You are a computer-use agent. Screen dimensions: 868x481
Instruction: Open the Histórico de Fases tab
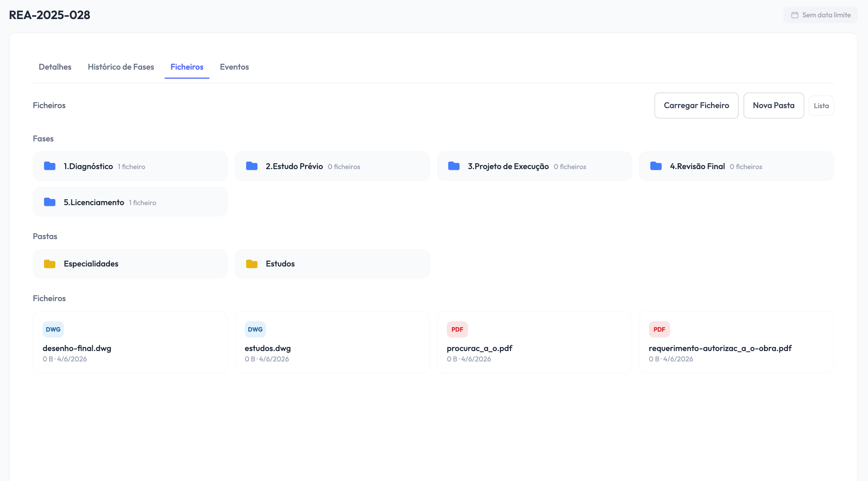(x=121, y=67)
